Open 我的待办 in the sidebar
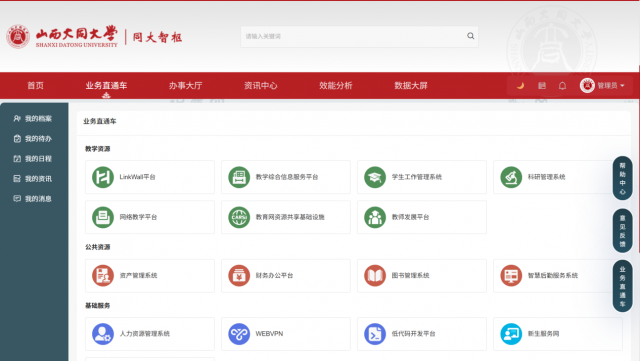Screen dimensions: 640x361 (33, 139)
